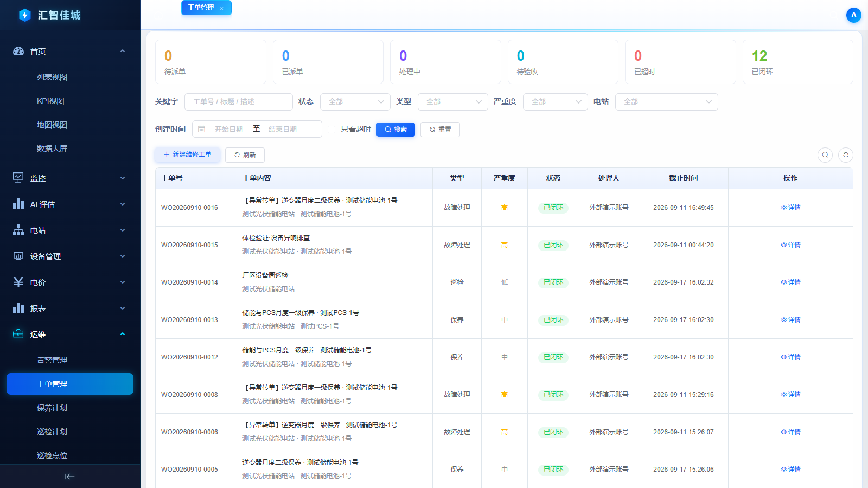
Task: Click round search icon above table
Action: pos(825,155)
